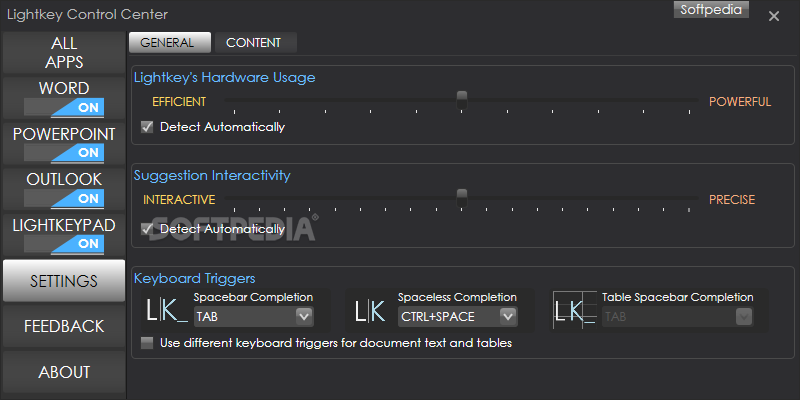Toggle the Outlook ON switch
Image resolution: width=800 pixels, height=400 pixels.
pyautogui.click(x=64, y=198)
